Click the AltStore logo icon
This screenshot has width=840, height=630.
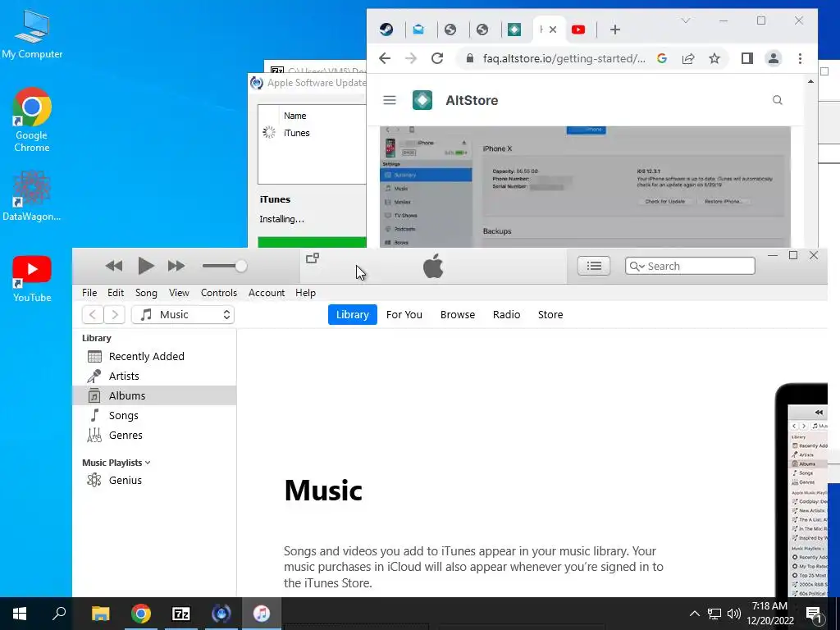(422, 100)
